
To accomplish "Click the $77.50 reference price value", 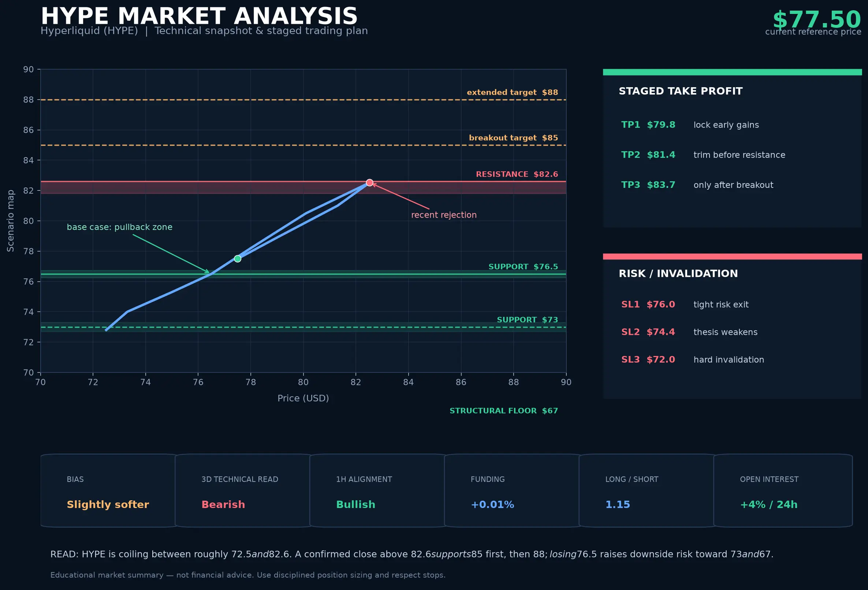I will tap(817, 19).
